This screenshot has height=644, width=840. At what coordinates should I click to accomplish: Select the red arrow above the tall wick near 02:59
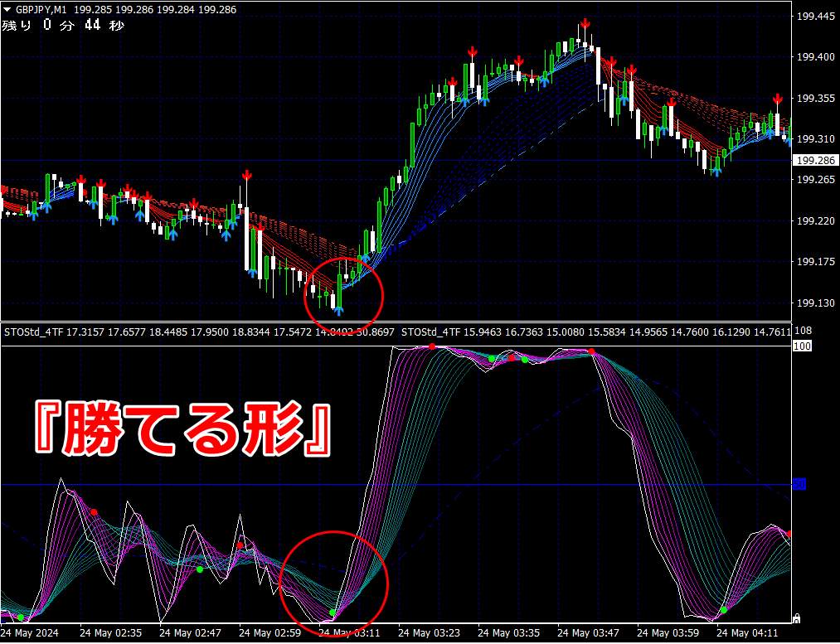247,175
